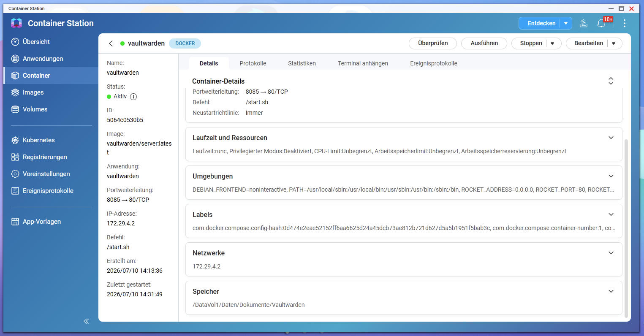Select the Details tab
Image resolution: width=644 pixels, height=336 pixels.
[x=209, y=63]
